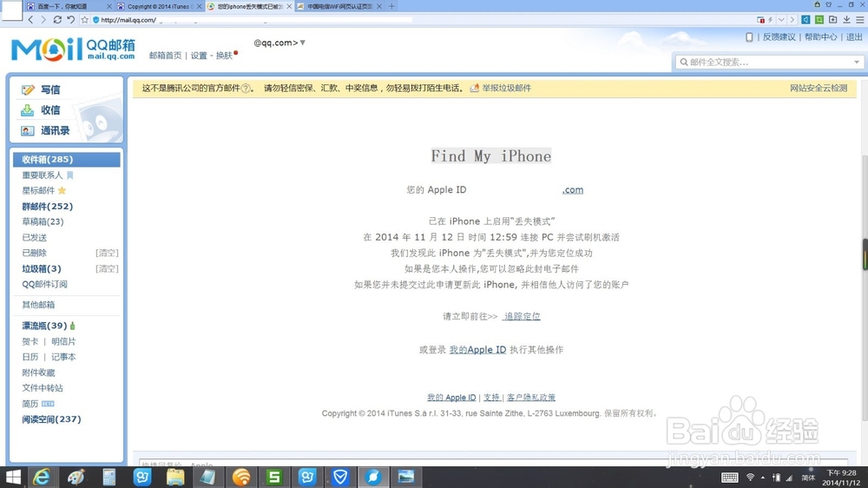
Task: Open 写信 to compose mail
Action: point(49,89)
